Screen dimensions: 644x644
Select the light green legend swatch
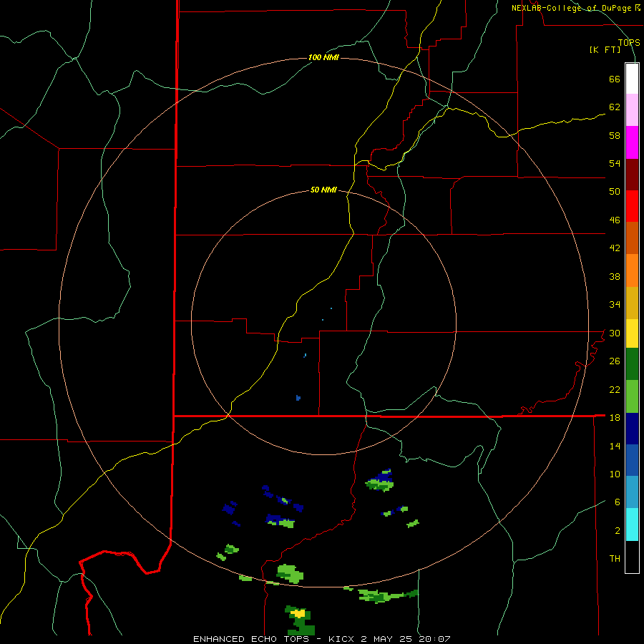tap(632, 396)
